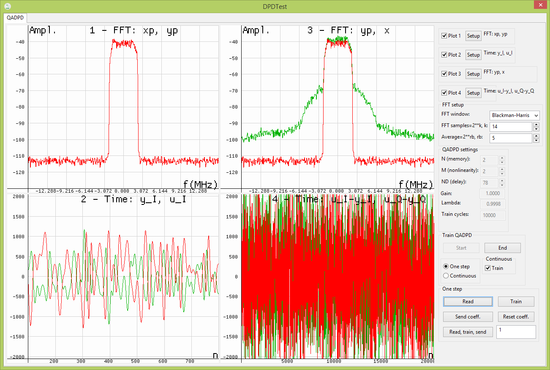Click the Average rb value field
Viewport: 550px width, 370px height.
[x=511, y=138]
